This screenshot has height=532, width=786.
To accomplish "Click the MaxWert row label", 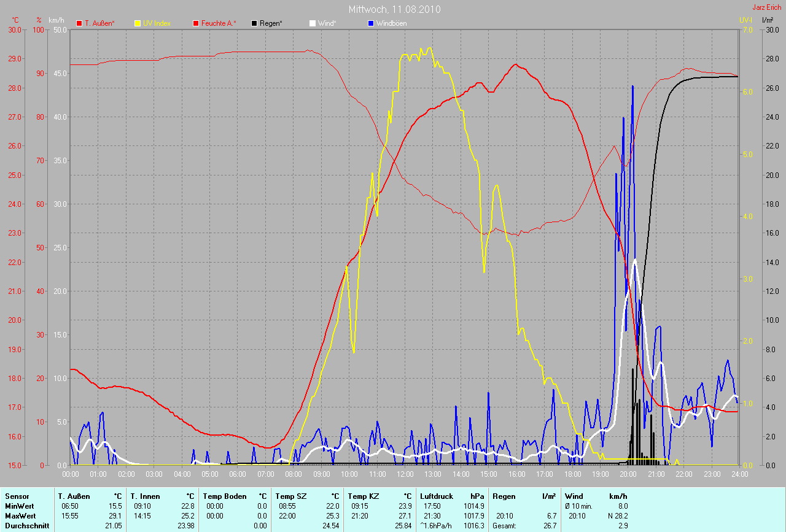I will 20,516.
